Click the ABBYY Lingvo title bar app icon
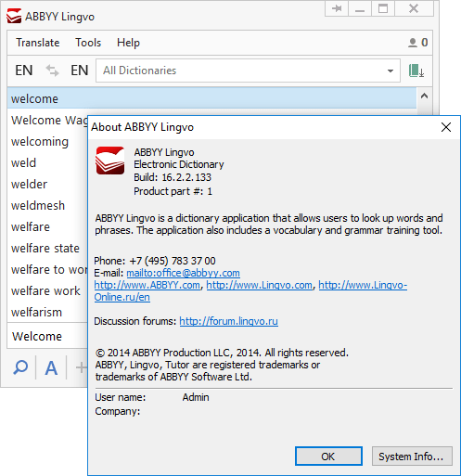 (14, 16)
